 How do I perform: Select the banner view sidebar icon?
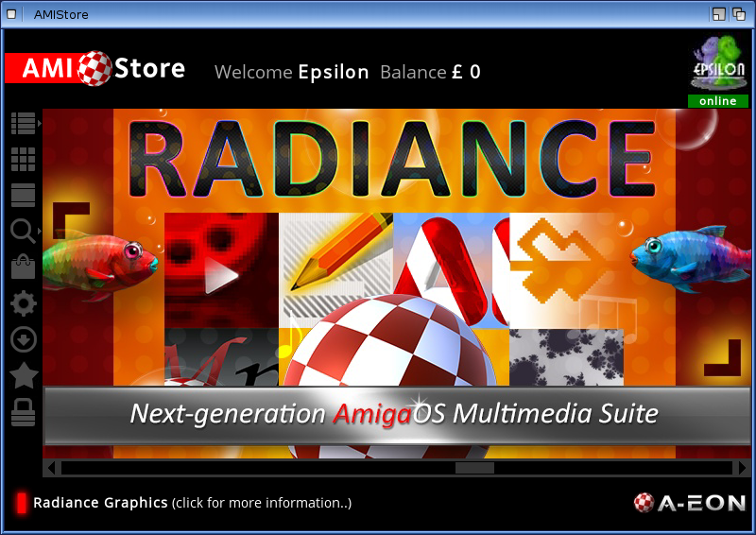coord(23,195)
